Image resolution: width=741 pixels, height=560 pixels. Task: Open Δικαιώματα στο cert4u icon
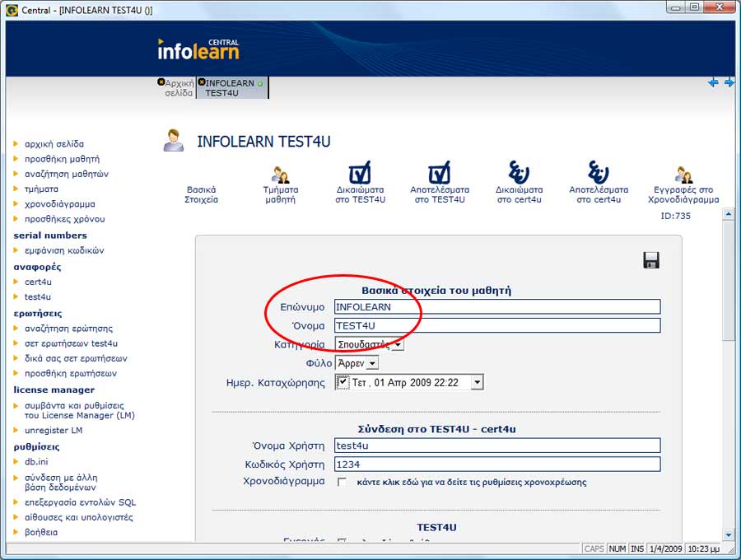point(519,172)
